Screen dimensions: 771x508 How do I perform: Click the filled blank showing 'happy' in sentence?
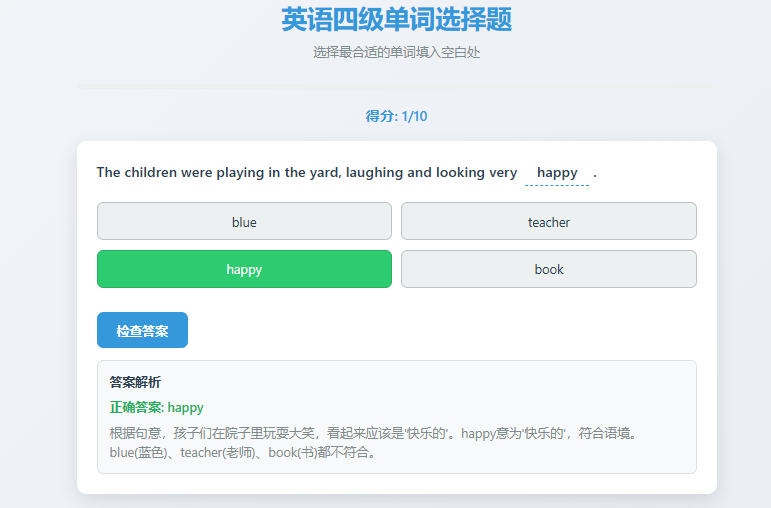pyautogui.click(x=557, y=174)
